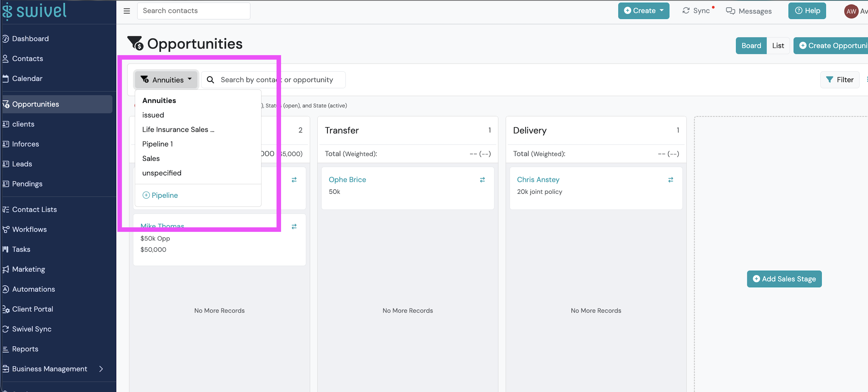Click the Search contacts field
Viewport: 868px width, 392px height.
coord(193,11)
